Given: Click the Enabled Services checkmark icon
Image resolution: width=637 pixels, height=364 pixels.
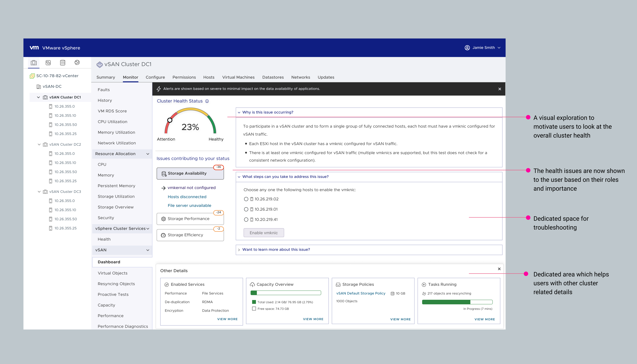Looking at the screenshot, I should point(166,285).
